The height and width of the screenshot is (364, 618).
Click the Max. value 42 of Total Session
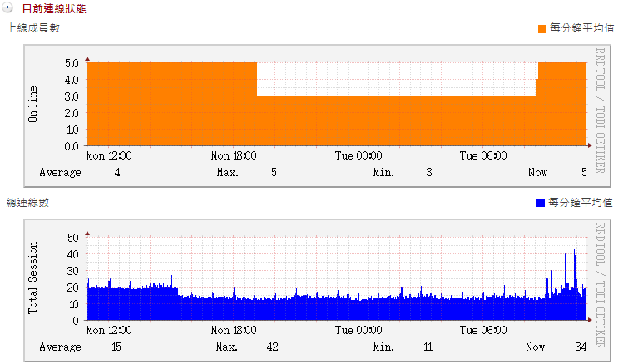click(x=272, y=347)
